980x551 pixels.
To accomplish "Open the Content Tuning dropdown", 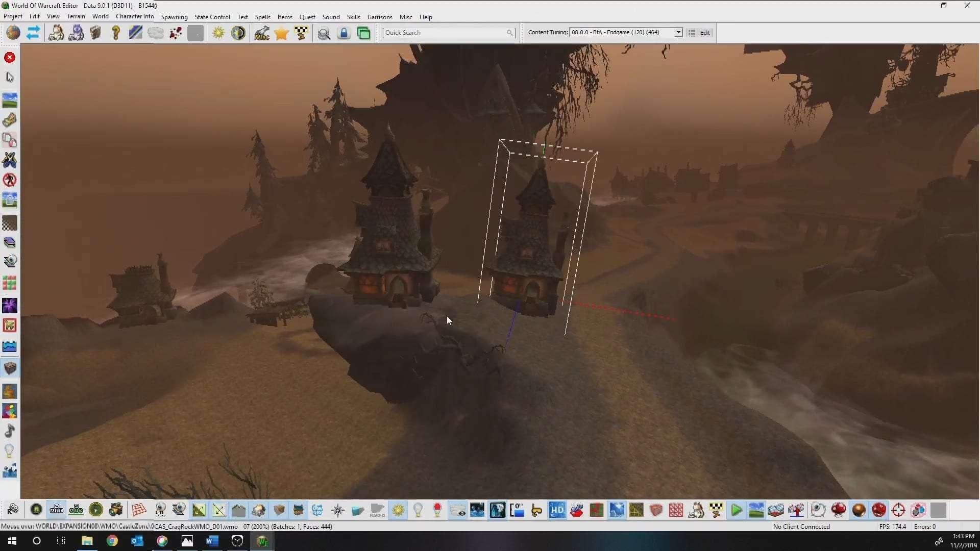I will (678, 33).
